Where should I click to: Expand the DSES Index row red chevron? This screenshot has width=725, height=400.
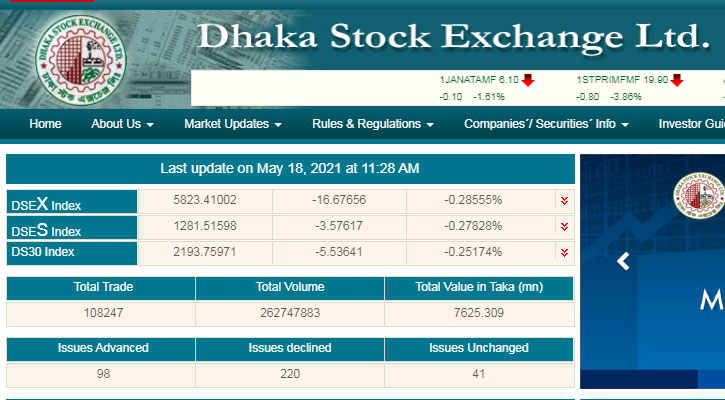(565, 227)
